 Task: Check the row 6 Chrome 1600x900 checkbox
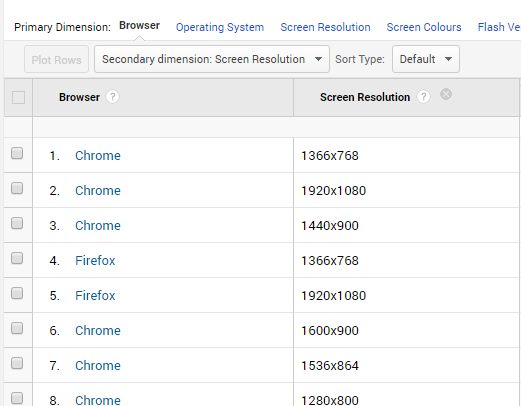(x=17, y=328)
